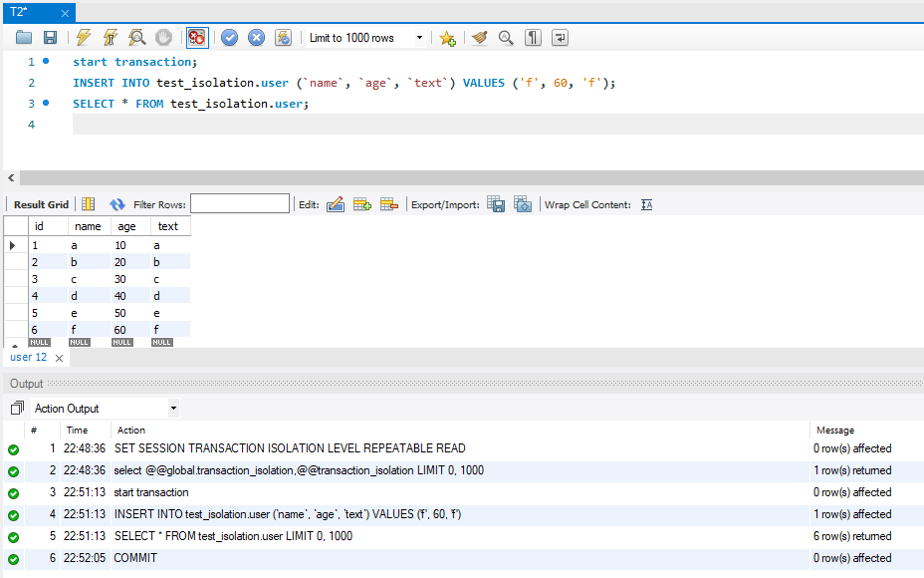This screenshot has height=578, width=924.
Task: Beautify query with broom icon
Action: pyautogui.click(x=479, y=38)
